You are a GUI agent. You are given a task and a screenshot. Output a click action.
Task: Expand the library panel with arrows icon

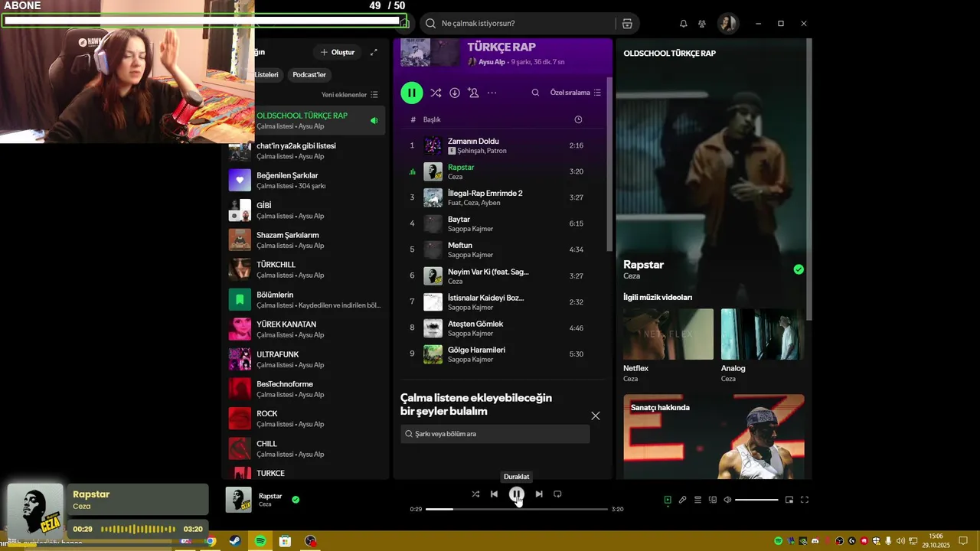tap(374, 52)
